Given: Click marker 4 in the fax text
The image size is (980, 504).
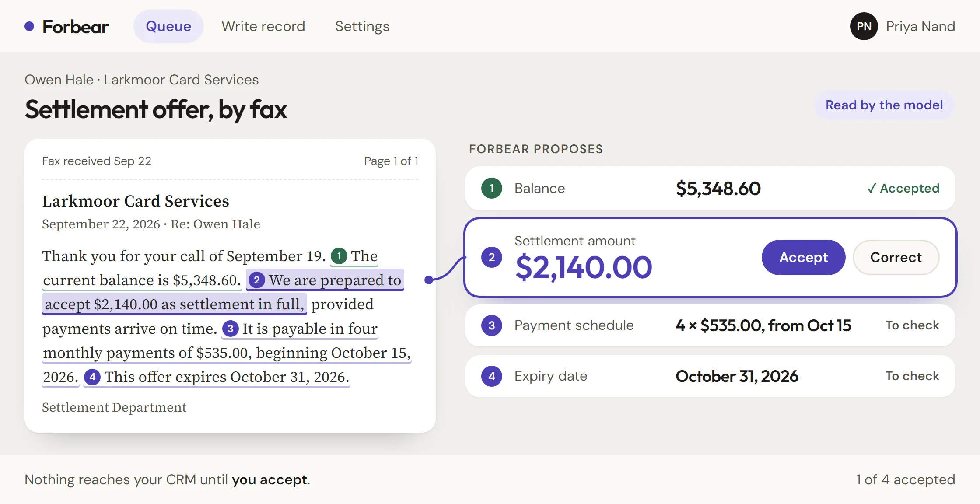Looking at the screenshot, I should [92, 377].
